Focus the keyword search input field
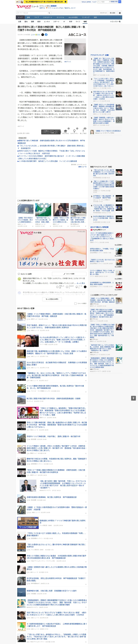Screen dimensions: 138x644 32,13
